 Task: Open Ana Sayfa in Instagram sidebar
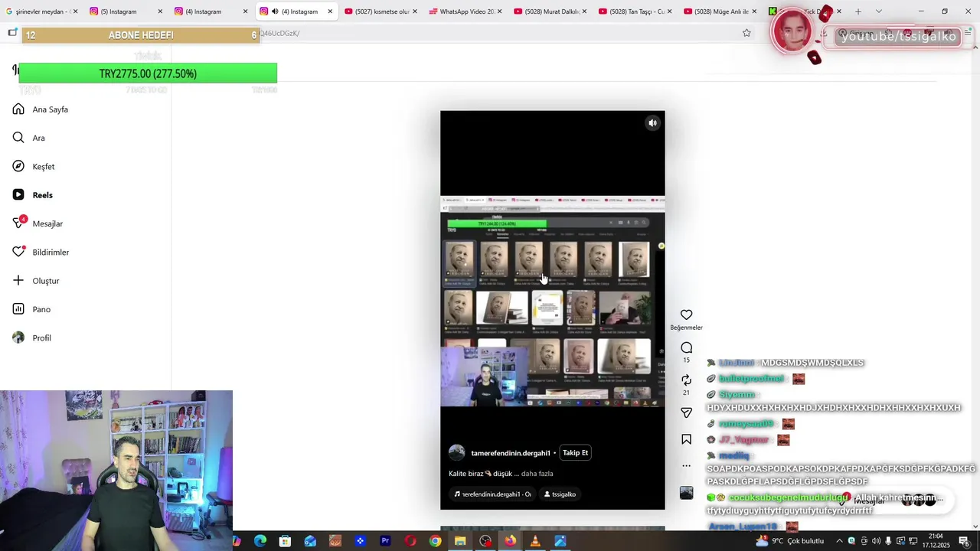(x=41, y=109)
